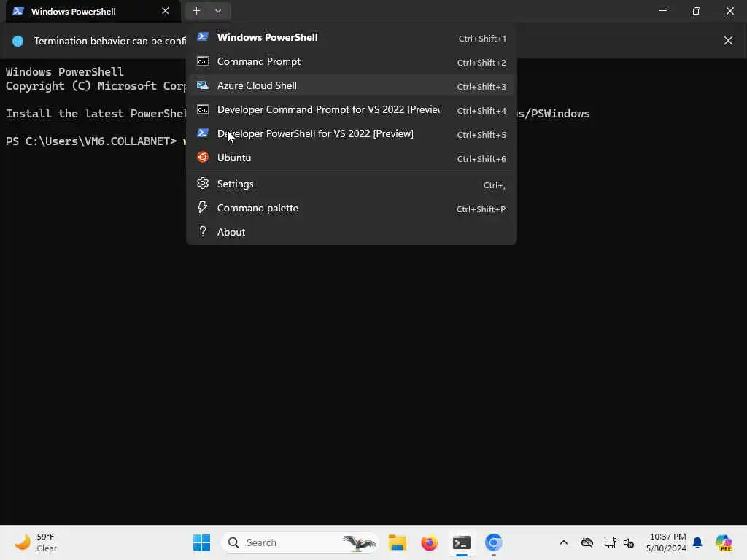Click the PS C:\Users\VM6.COLLABNET prompt line
This screenshot has height=560, width=747.
[x=91, y=141]
